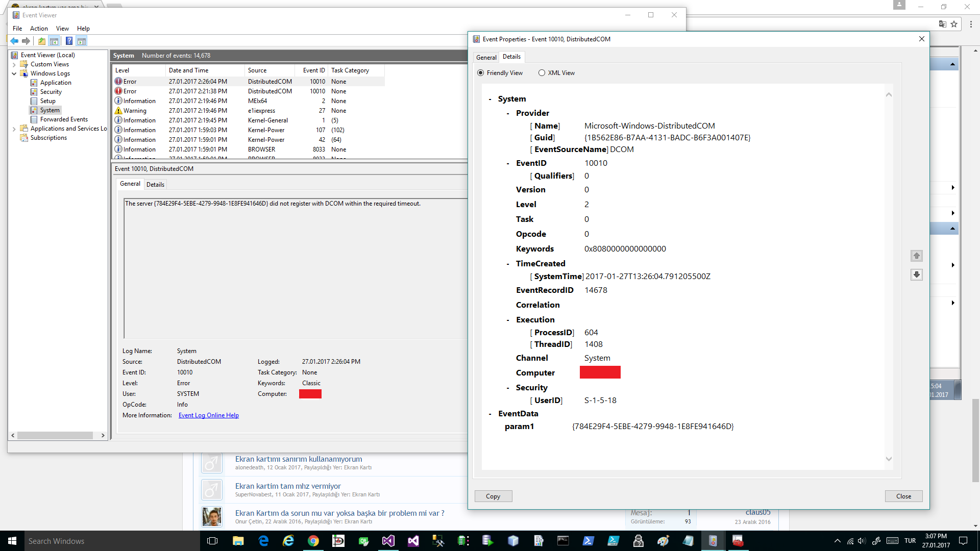The image size is (980, 551).
Task: Open the Windows Start menu
Action: [12, 541]
